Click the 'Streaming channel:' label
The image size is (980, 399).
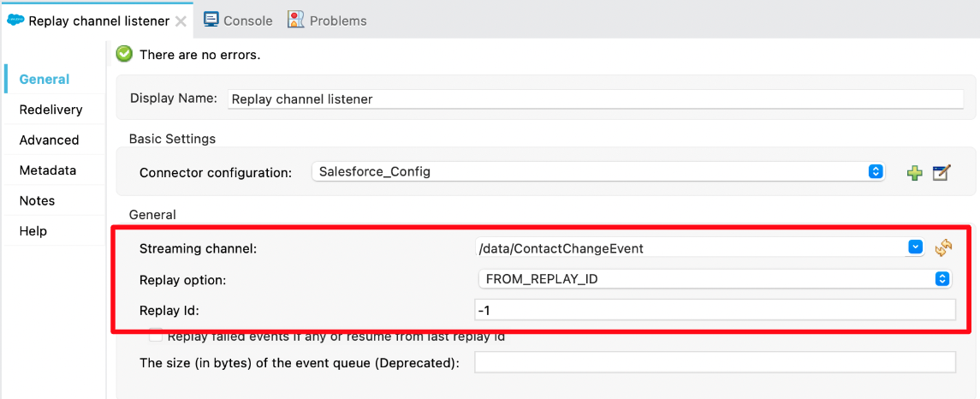pos(198,248)
